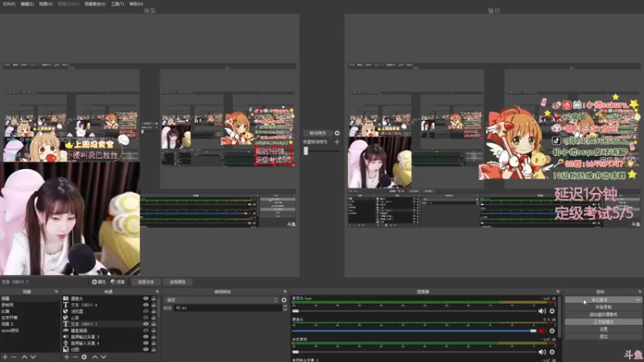Move the scene down in Scenes list
The height and width of the screenshot is (362, 644).
pyautogui.click(x=33, y=357)
